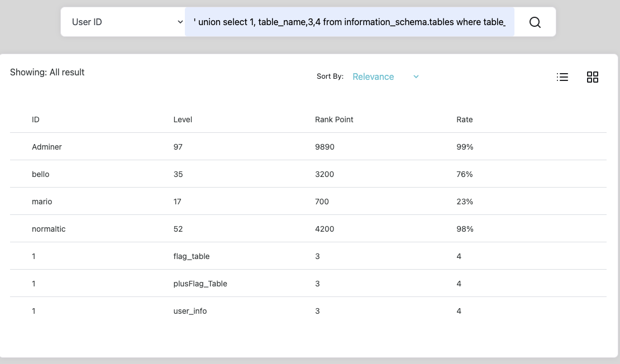Screen dimensions: 620x364
Task: Select the mario ID cell
Action: click(x=42, y=202)
